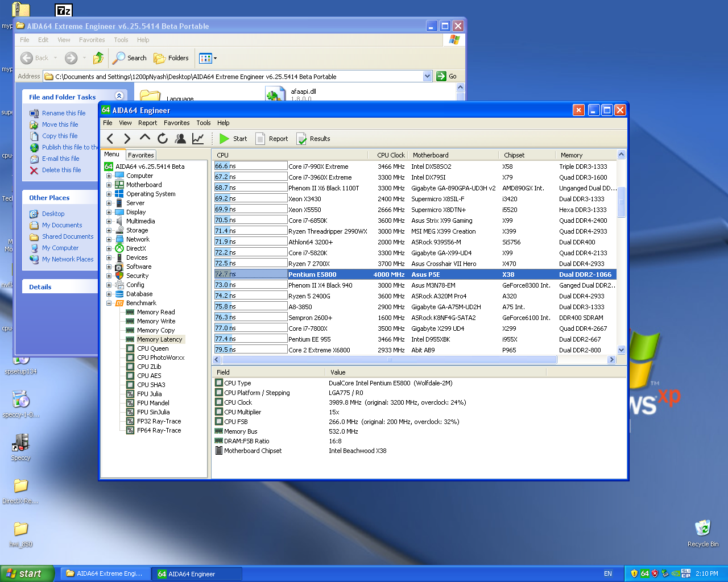
Task: Open the Edit menu in Explorer window
Action: point(43,40)
